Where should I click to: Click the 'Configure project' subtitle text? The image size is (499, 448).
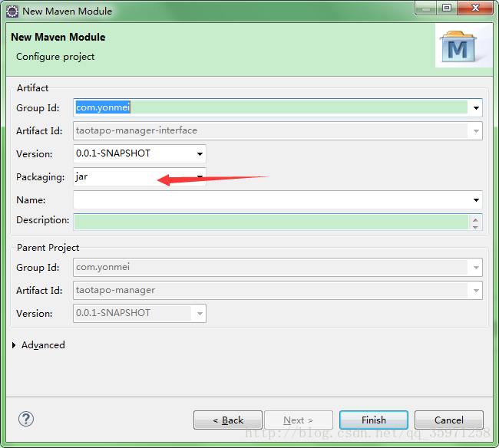point(55,57)
